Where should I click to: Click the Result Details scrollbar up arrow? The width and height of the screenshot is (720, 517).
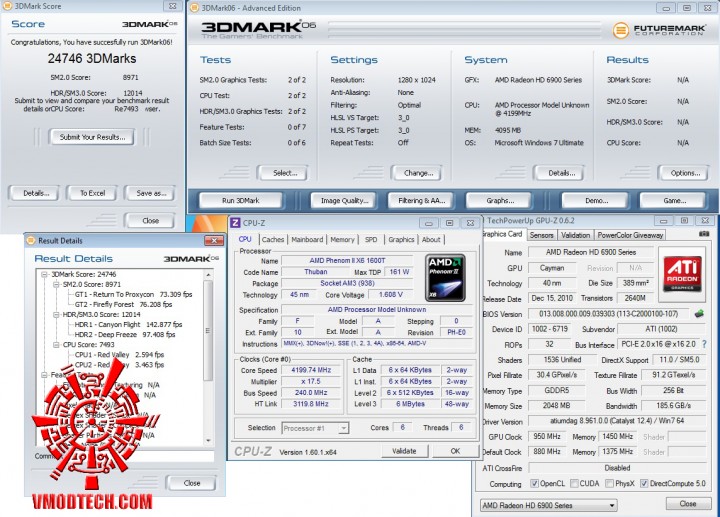tap(208, 274)
